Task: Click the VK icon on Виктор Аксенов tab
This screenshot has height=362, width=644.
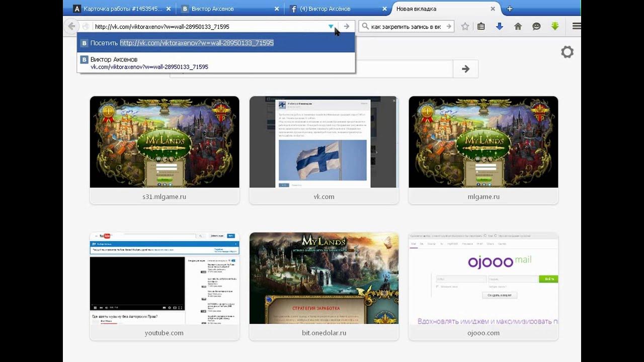Action: [x=185, y=9]
